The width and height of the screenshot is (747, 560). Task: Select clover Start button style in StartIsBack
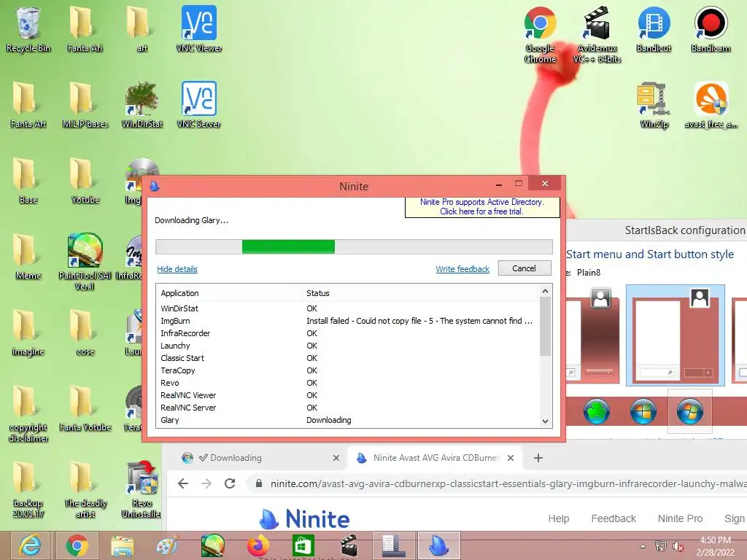click(597, 411)
